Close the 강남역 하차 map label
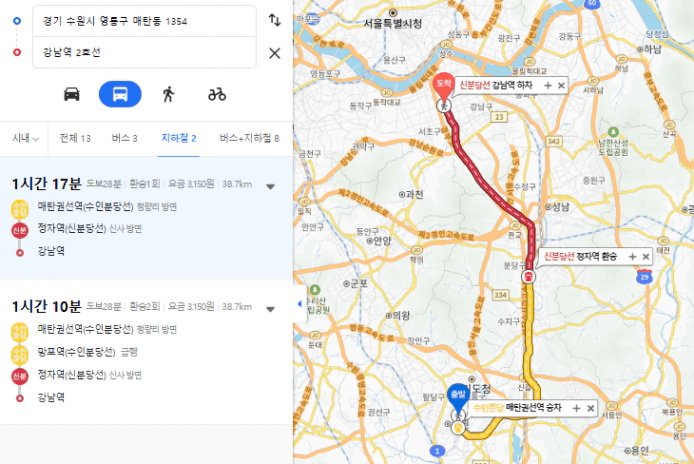Image resolution: width=694 pixels, height=464 pixels. [x=561, y=85]
